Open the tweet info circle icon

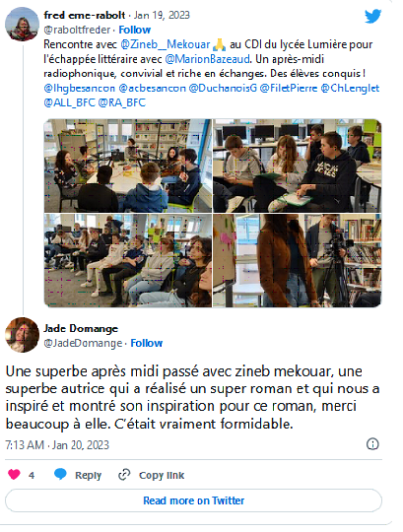click(372, 443)
